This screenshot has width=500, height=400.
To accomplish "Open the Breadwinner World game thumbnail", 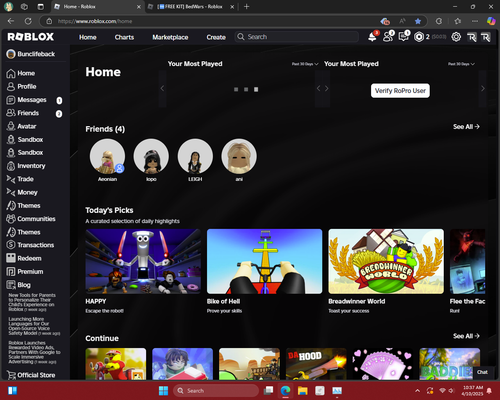I will [386, 261].
